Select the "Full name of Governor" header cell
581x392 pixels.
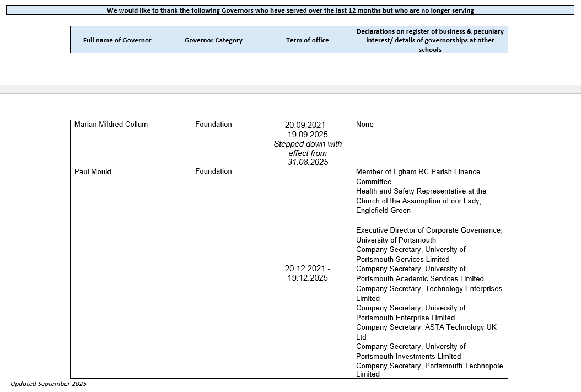pos(117,40)
